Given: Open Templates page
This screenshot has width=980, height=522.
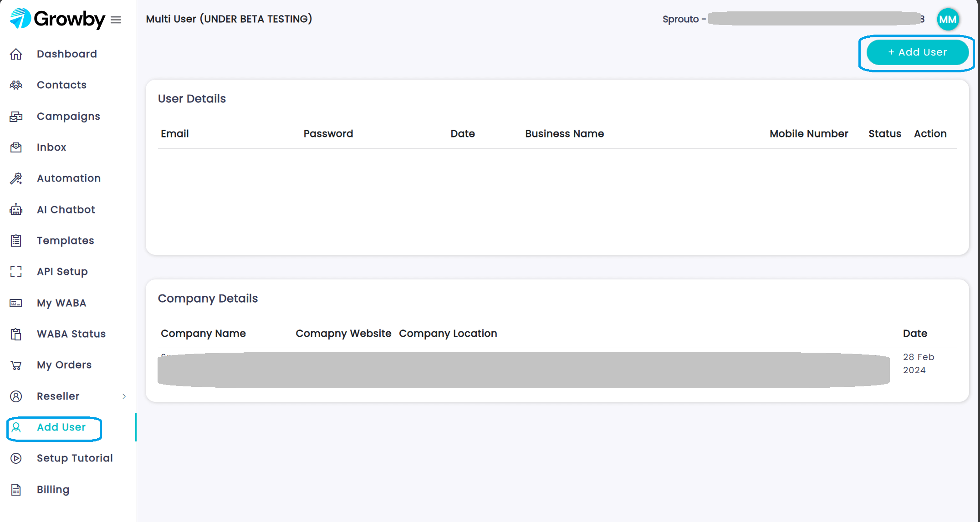Looking at the screenshot, I should pyautogui.click(x=66, y=241).
